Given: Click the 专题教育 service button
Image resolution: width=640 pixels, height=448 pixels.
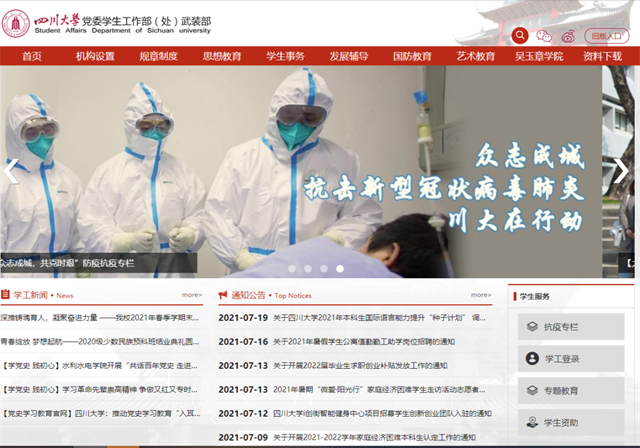Looking at the screenshot, I should (x=571, y=390).
